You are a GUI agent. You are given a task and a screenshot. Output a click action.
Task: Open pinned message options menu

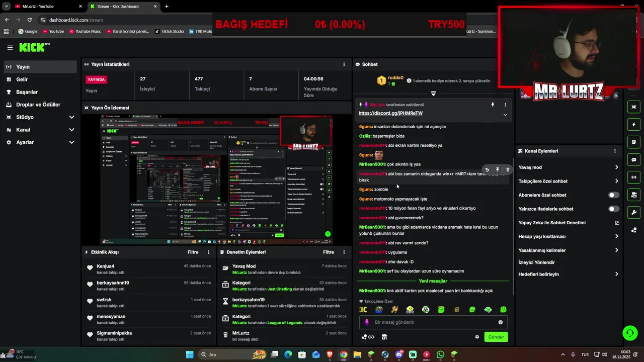[505, 105]
